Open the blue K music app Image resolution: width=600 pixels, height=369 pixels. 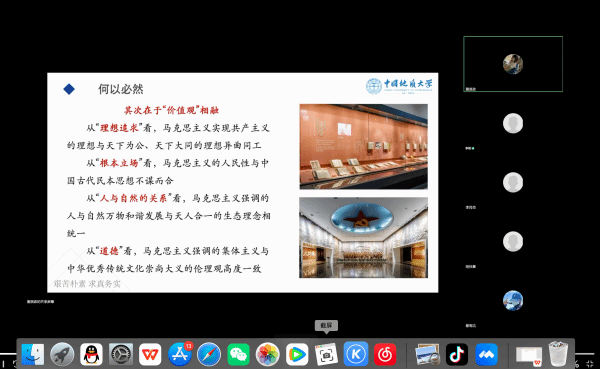point(356,354)
